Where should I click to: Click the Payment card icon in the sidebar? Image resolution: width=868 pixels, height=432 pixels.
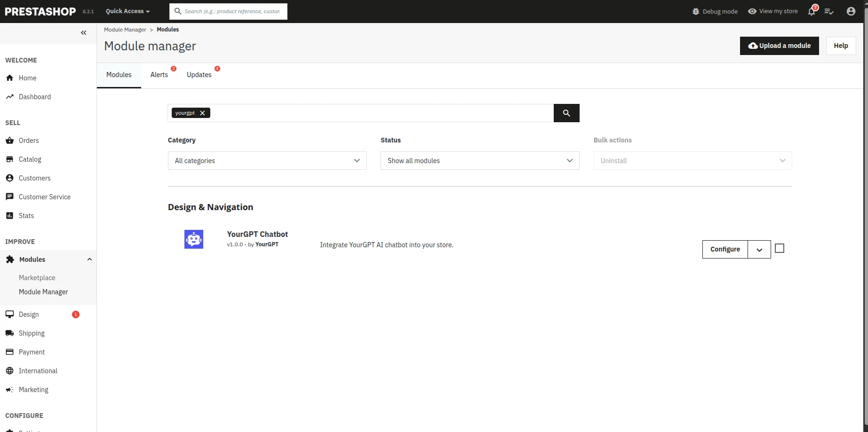pyautogui.click(x=10, y=352)
